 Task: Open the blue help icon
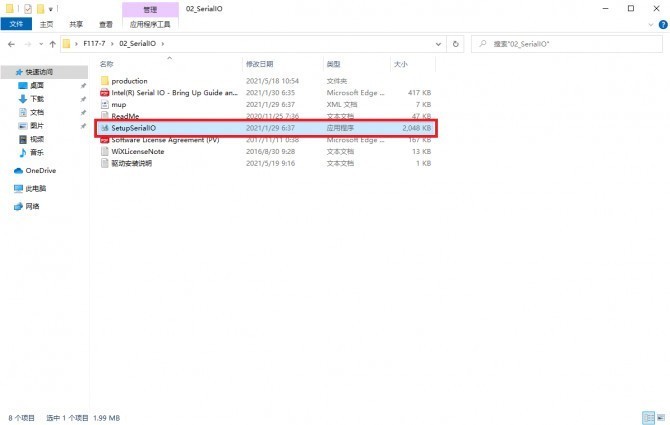663,25
